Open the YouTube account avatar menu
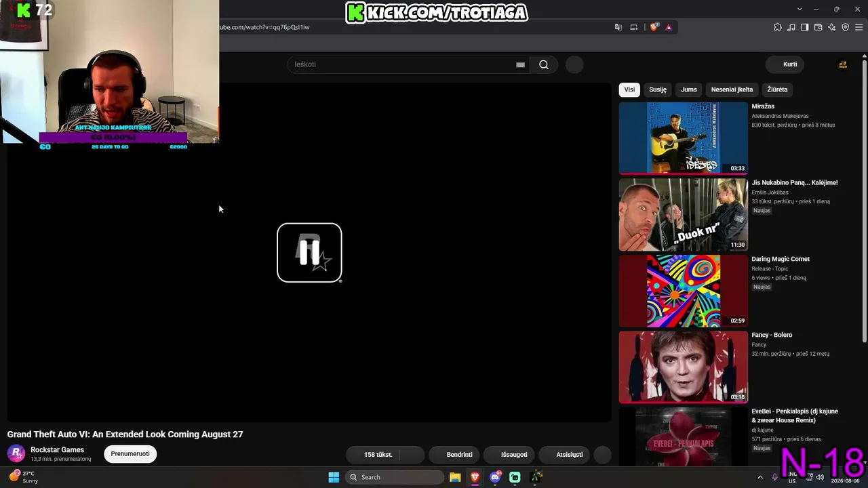 [x=843, y=64]
